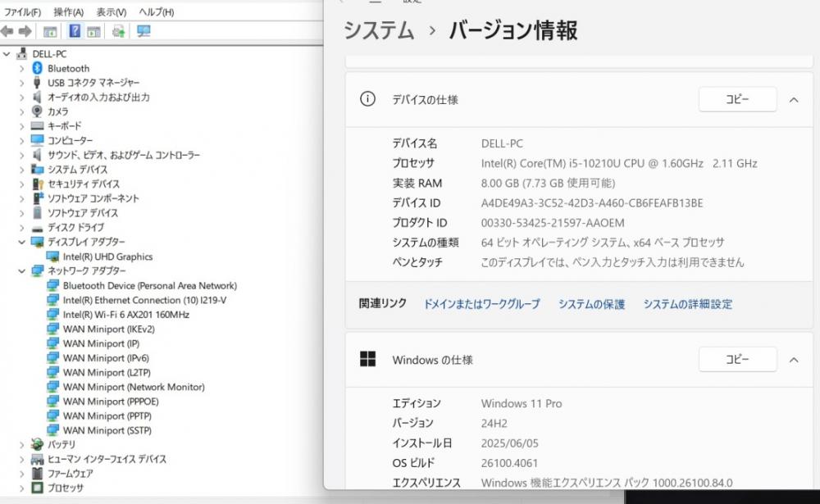The width and height of the screenshot is (820, 504).
Task: Select Intel(R) UHD Graphics adapter
Action: pos(107,257)
